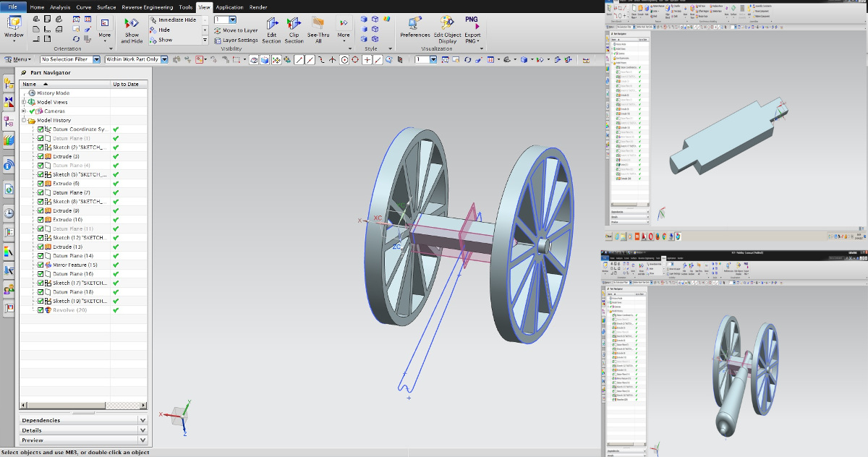Click the axle part window thumbnail

(735, 121)
